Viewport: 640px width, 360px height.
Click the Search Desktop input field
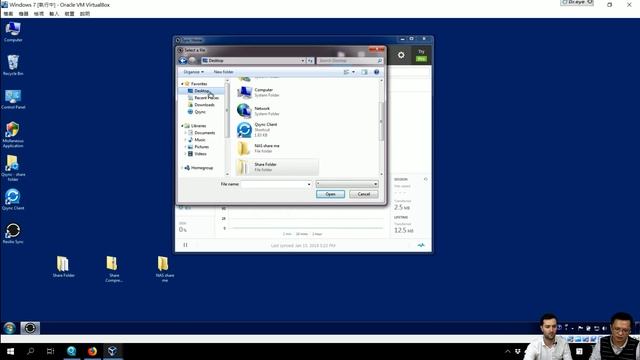tap(346, 60)
